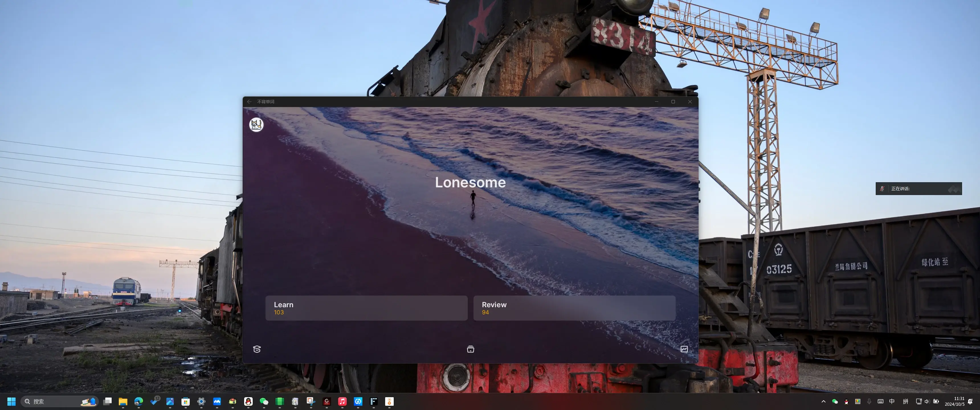Screen dimensions: 980x410
Task: Open volume control from the speaker icon
Action: tap(927, 401)
